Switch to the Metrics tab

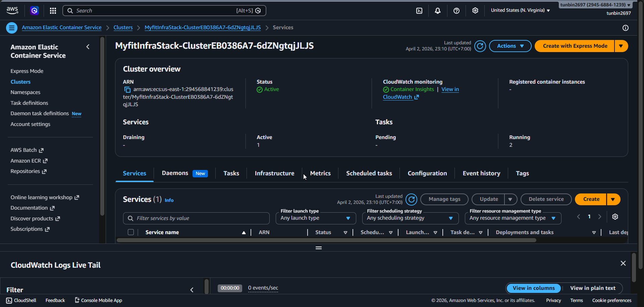(320, 173)
